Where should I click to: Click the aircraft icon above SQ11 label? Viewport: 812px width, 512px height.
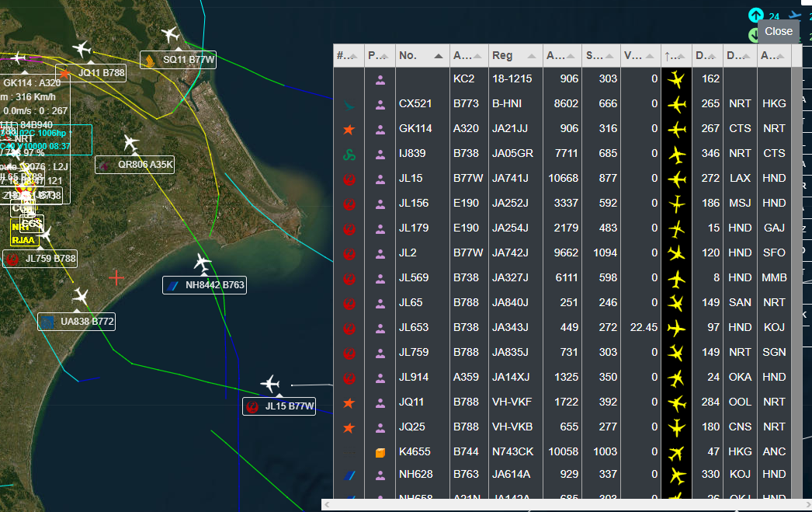[x=170, y=35]
